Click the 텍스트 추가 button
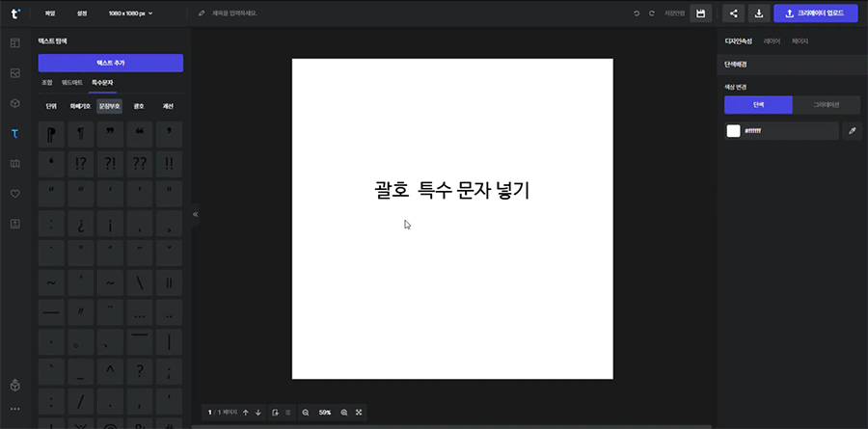Viewport: 868px width, 429px height. (x=111, y=63)
